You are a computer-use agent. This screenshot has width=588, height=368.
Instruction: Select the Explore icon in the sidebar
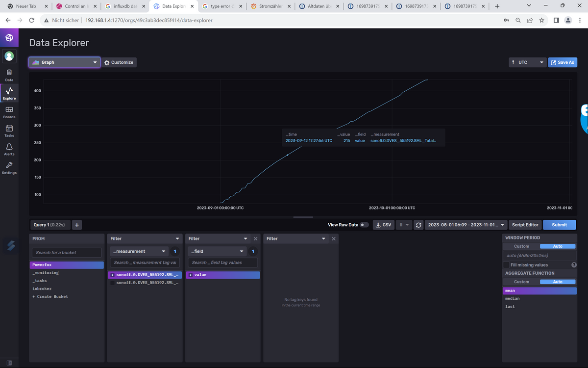[x=9, y=93]
